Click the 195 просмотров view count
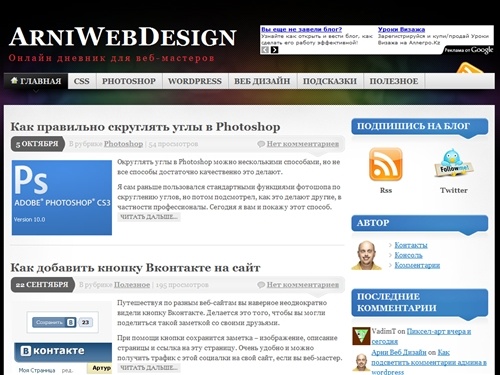 click(x=182, y=285)
